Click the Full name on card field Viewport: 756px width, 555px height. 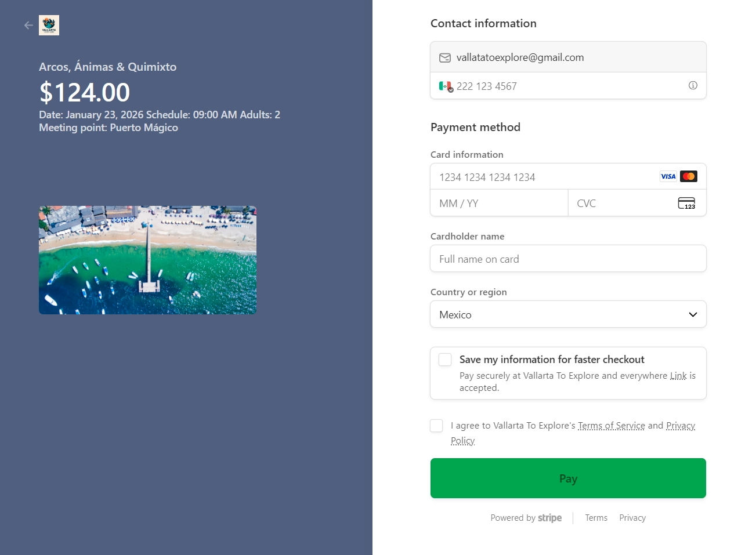(x=568, y=259)
